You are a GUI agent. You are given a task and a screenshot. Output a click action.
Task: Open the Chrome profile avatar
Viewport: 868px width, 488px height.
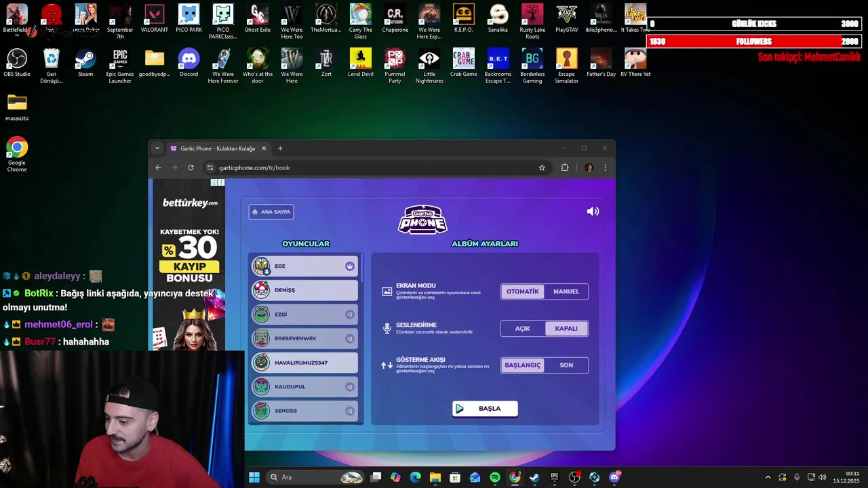click(x=589, y=167)
